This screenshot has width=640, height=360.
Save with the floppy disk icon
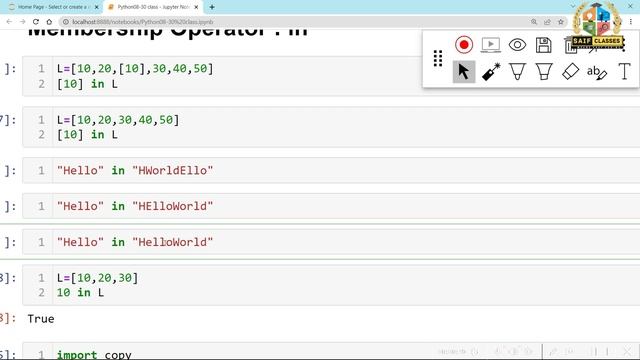click(543, 45)
